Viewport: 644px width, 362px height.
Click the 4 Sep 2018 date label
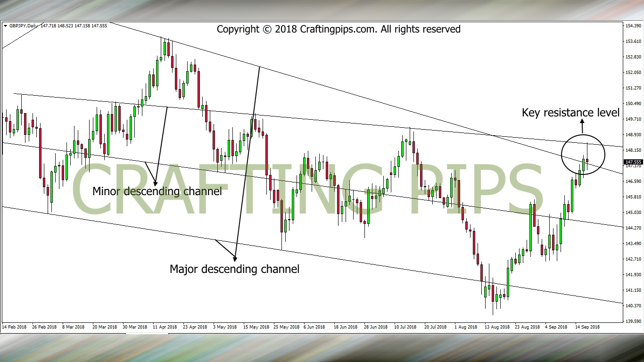tap(557, 327)
